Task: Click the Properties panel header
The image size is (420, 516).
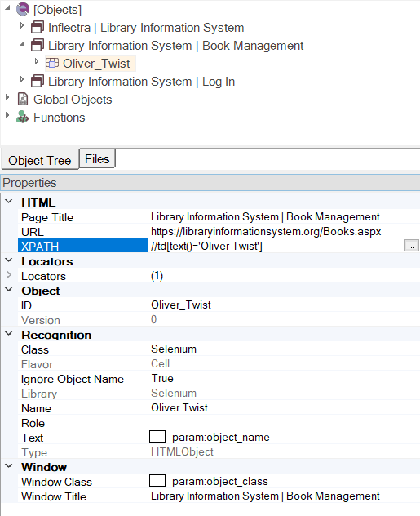Action: pyautogui.click(x=210, y=183)
